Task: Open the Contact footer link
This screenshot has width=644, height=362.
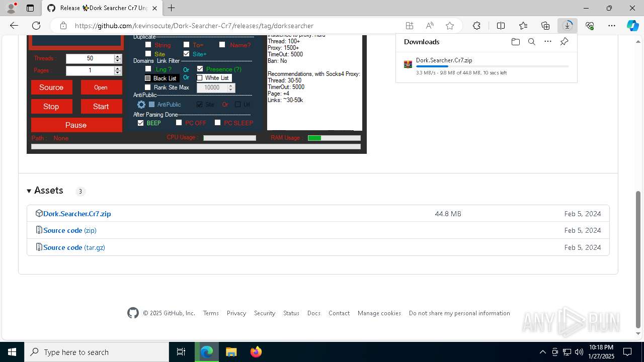Action: click(339, 313)
